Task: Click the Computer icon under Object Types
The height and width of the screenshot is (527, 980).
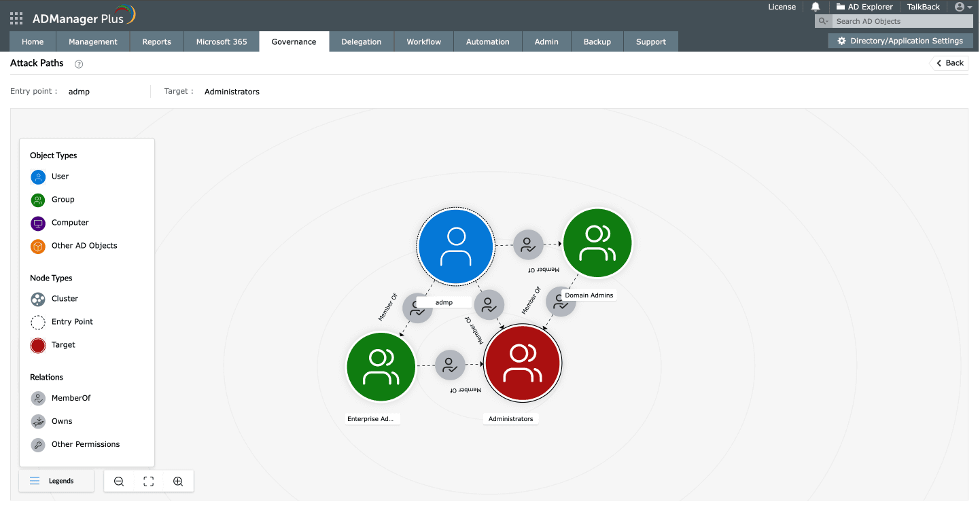Action: [39, 223]
